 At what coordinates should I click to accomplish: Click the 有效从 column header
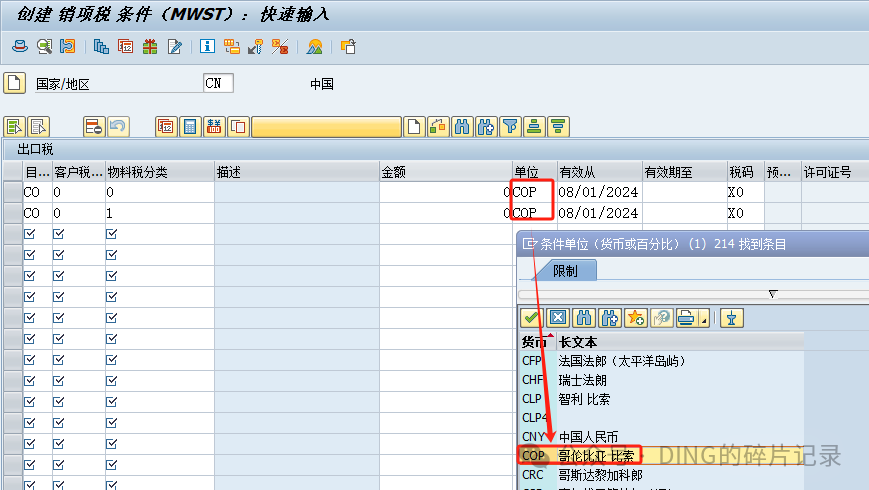[599, 172]
